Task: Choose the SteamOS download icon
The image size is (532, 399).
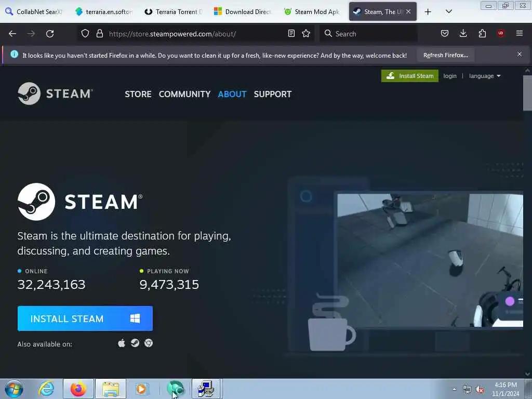Action: point(135,343)
